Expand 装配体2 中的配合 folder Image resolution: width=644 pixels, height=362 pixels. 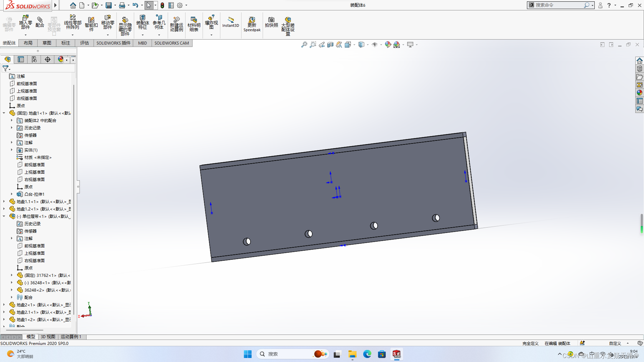coord(12,120)
